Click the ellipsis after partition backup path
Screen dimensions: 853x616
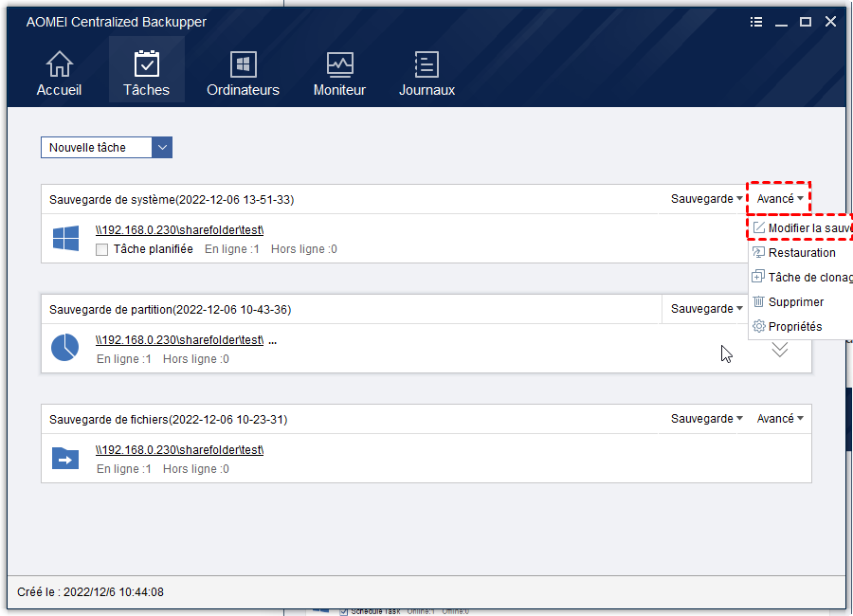point(273,341)
